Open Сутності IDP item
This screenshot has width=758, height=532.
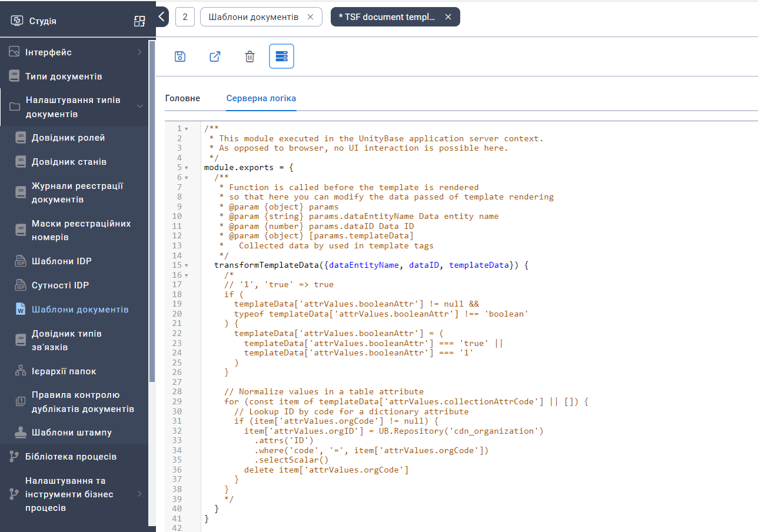pyautogui.click(x=60, y=285)
